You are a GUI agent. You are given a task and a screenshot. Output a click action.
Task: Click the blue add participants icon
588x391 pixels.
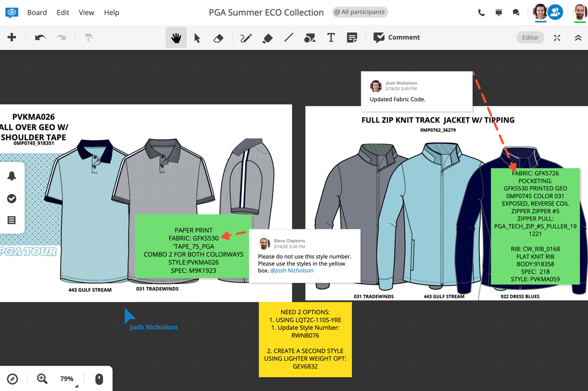point(555,12)
